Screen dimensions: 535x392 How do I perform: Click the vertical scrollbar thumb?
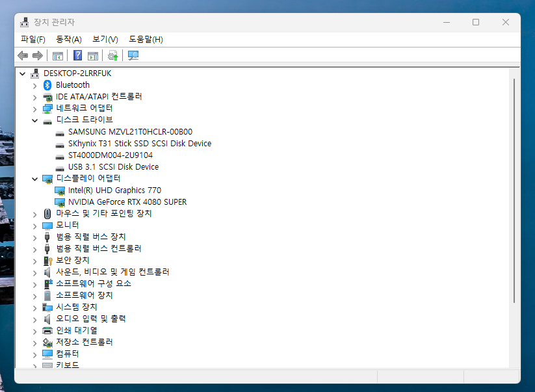click(x=514, y=190)
